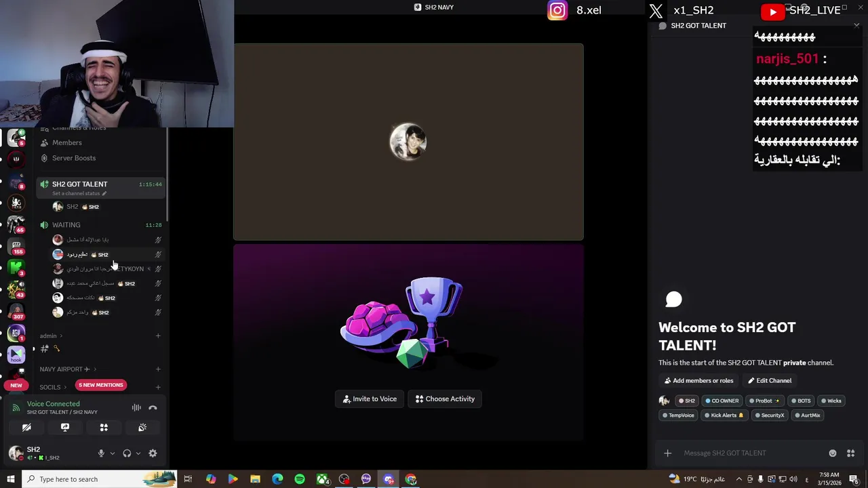Open headphone output options arrow
Screen dimensions: 868x488
coord(138,453)
